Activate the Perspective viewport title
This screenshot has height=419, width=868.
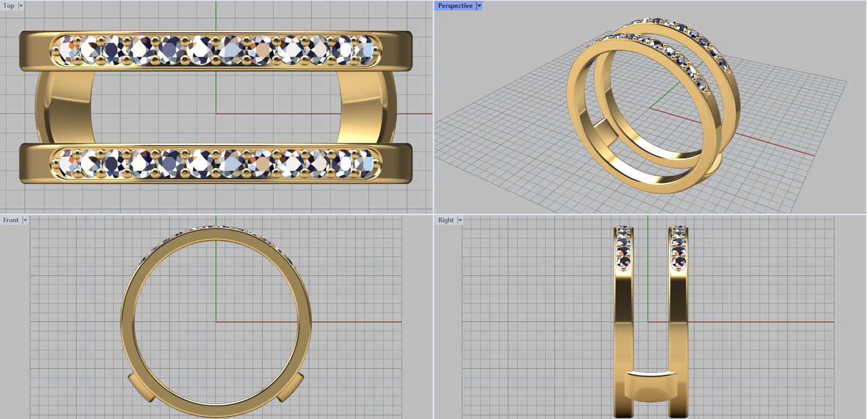[455, 6]
